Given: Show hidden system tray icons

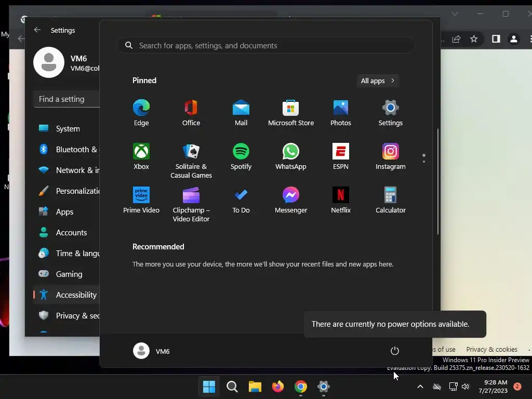Looking at the screenshot, I should pos(420,387).
